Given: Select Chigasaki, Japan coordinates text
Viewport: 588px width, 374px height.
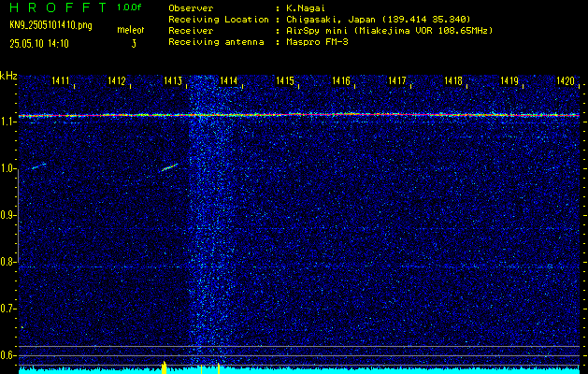Looking at the screenshot, I should click(x=379, y=20).
